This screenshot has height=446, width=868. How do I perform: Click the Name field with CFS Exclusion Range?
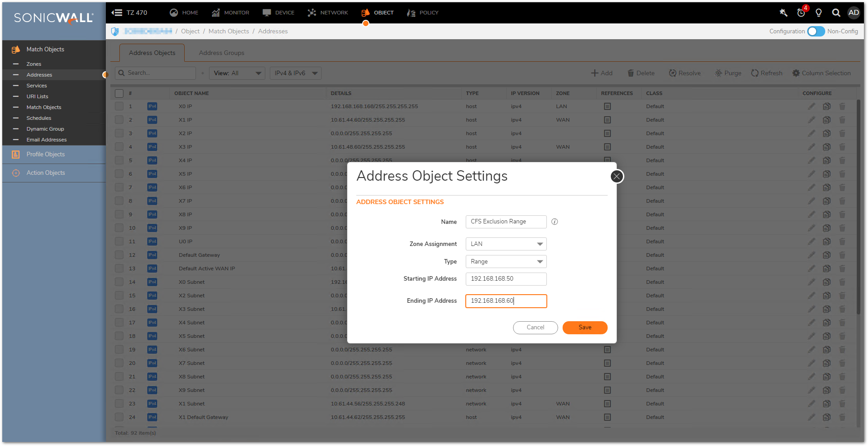pyautogui.click(x=506, y=222)
